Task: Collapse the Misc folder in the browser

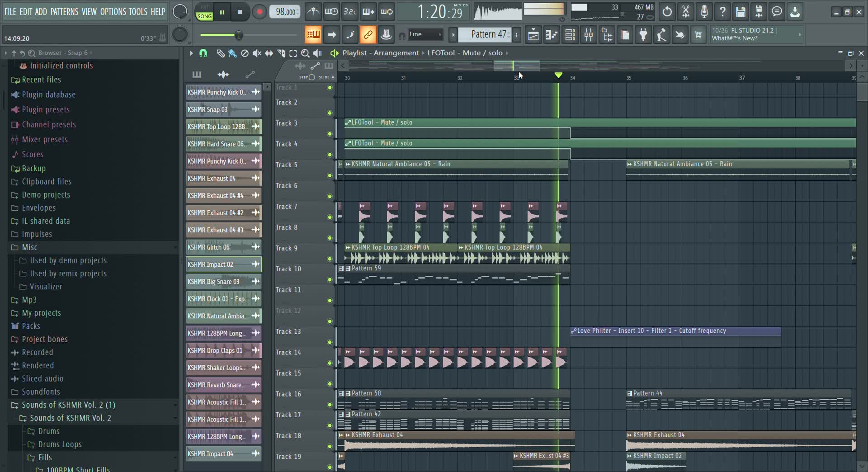Action: click(30, 247)
